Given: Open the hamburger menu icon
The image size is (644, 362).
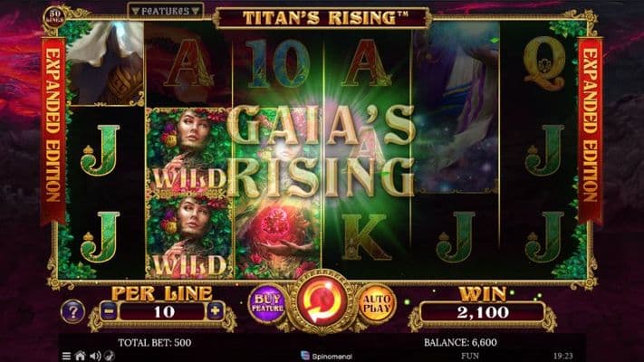Looking at the screenshot, I should tap(66, 356).
